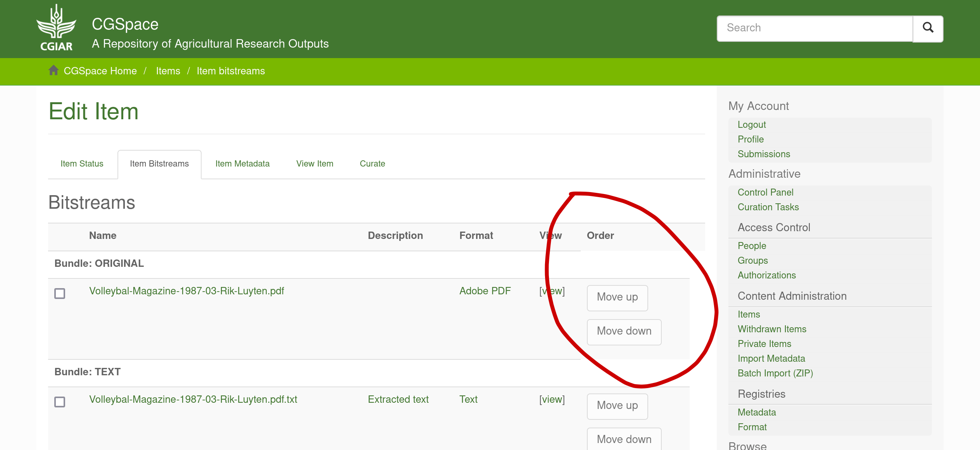Open the Item Metadata tab
The image size is (980, 450).
pos(242,164)
